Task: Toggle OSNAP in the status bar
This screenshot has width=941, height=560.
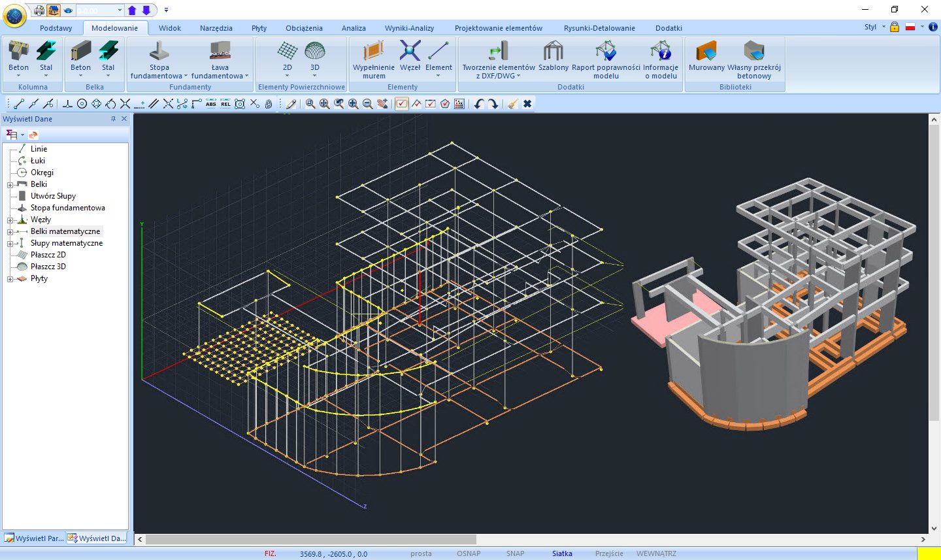Action: pyautogui.click(x=469, y=554)
